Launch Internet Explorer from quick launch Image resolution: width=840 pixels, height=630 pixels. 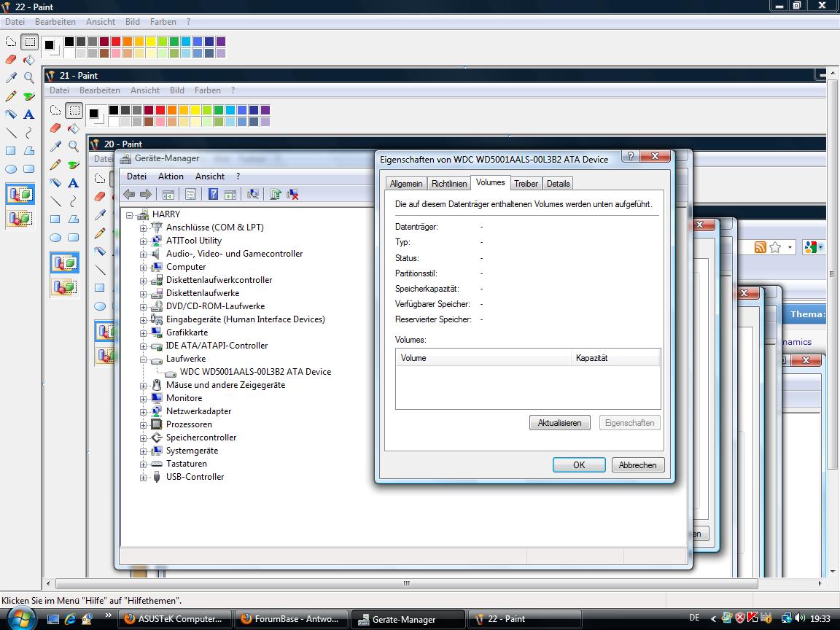point(70,619)
